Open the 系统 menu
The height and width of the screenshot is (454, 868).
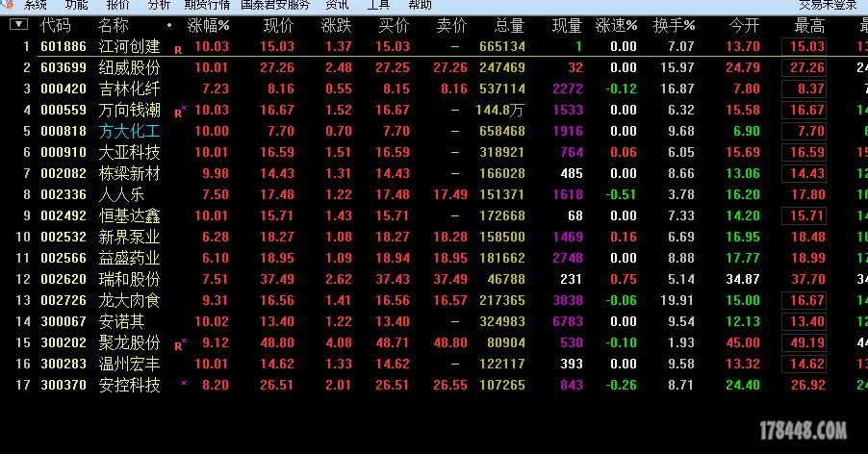click(x=36, y=5)
